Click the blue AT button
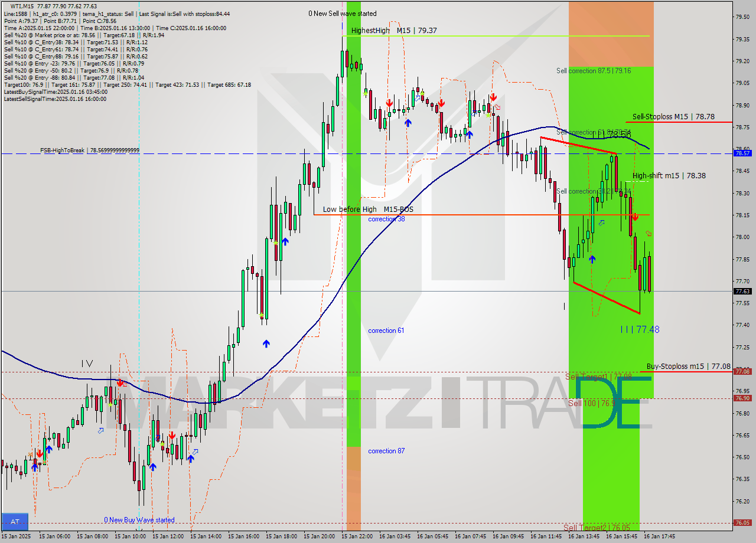Image resolution: width=756 pixels, height=543 pixels. pyautogui.click(x=15, y=521)
